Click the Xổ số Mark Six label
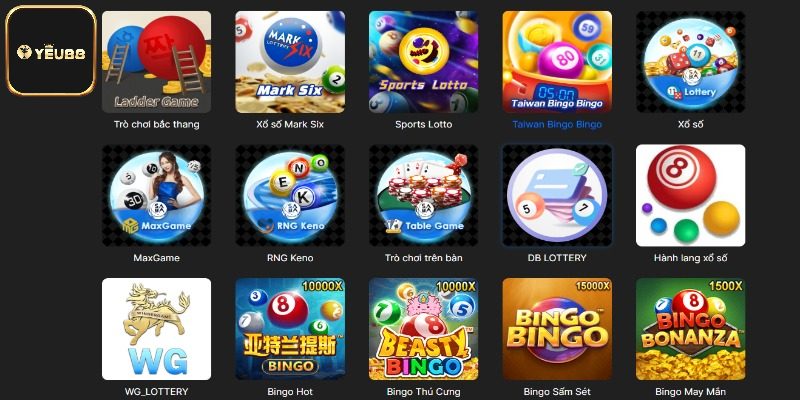Image resolution: width=800 pixels, height=400 pixels. point(290,124)
